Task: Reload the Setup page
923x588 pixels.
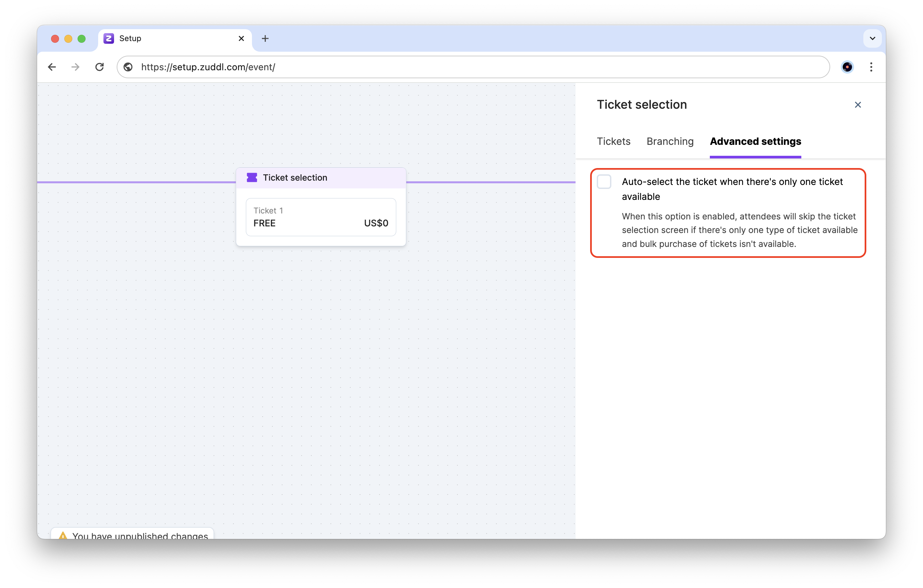Action: 100,67
